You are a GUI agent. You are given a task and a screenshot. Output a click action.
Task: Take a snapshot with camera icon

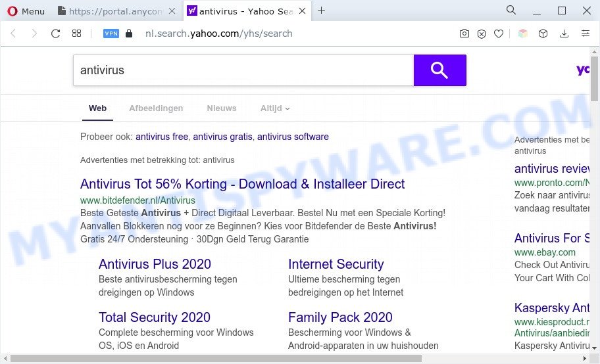coord(464,34)
